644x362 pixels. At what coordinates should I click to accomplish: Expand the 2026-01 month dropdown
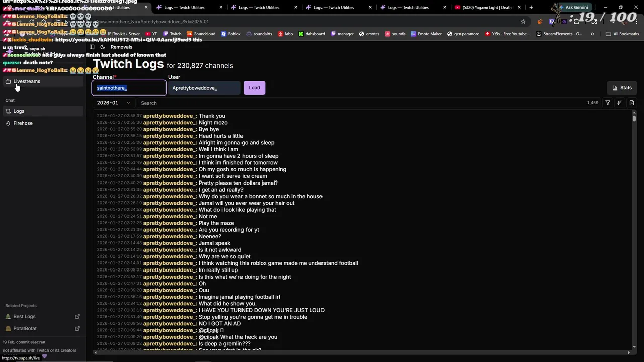coord(113,103)
